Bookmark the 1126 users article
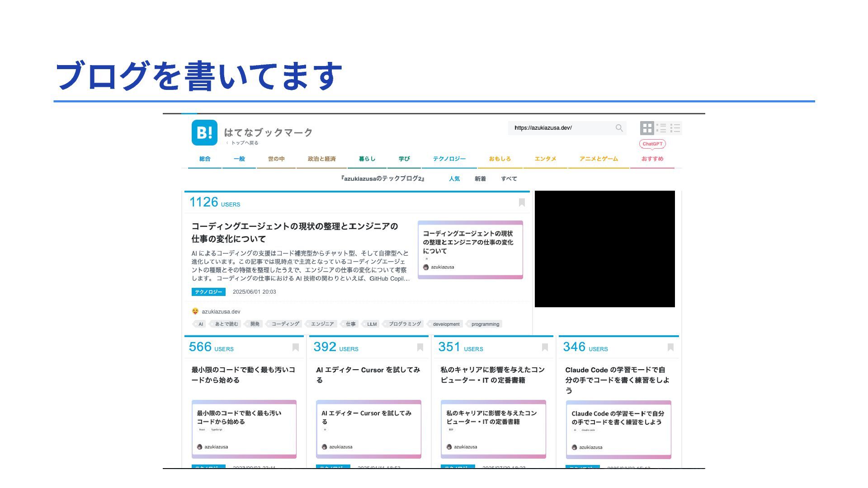868x488 pixels. coord(522,202)
